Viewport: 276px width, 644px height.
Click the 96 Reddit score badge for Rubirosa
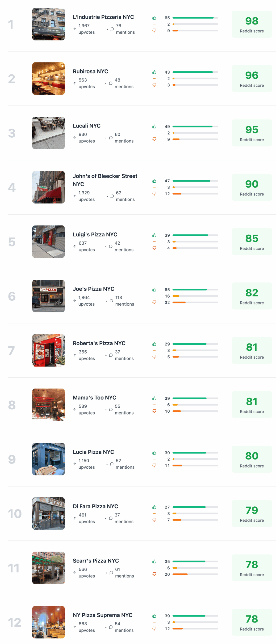click(x=252, y=78)
